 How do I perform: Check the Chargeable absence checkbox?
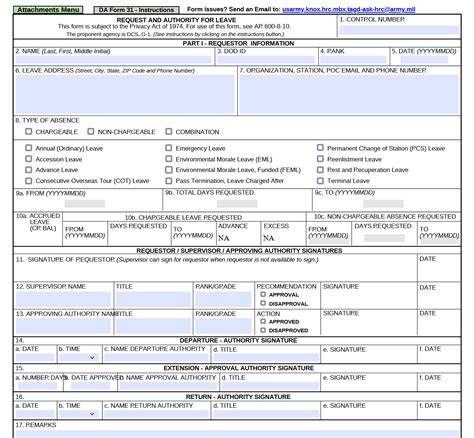[29, 131]
